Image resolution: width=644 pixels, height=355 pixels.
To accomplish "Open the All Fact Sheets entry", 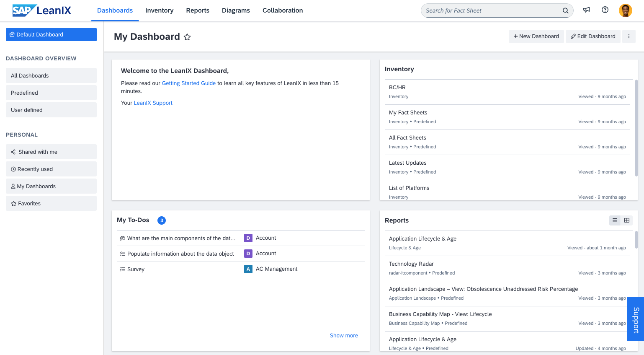I will [507, 142].
